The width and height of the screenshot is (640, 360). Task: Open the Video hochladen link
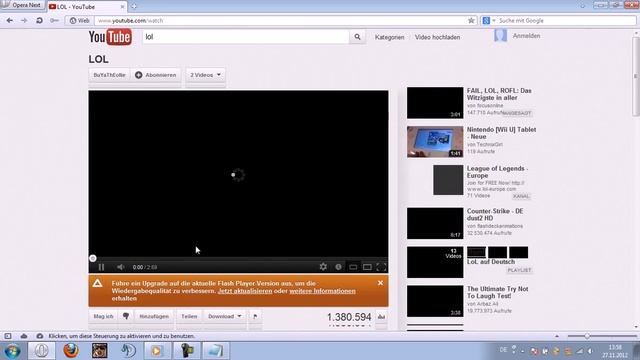point(437,37)
